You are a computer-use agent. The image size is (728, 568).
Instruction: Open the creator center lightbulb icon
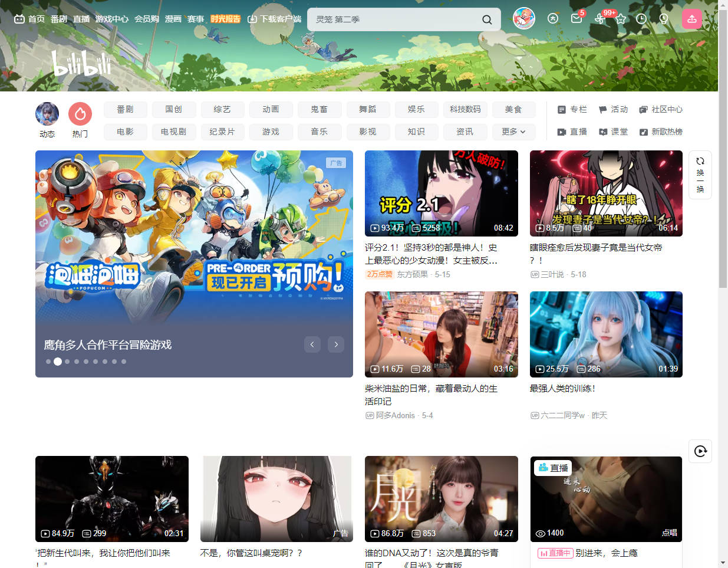click(664, 19)
